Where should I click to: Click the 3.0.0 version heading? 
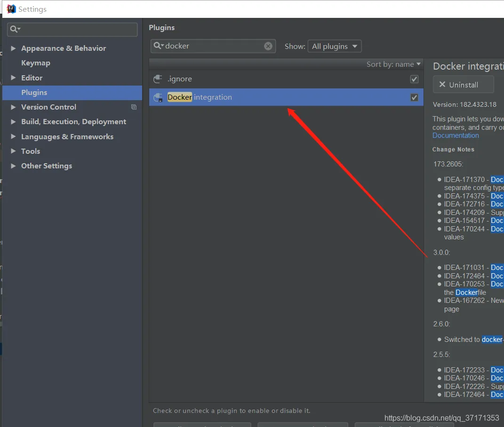[x=441, y=252]
